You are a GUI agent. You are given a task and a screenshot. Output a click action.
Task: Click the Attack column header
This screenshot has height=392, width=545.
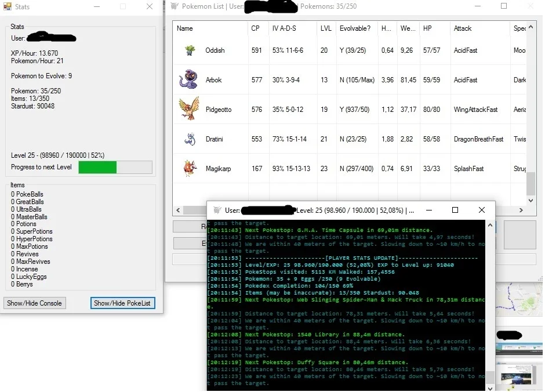[x=480, y=28]
